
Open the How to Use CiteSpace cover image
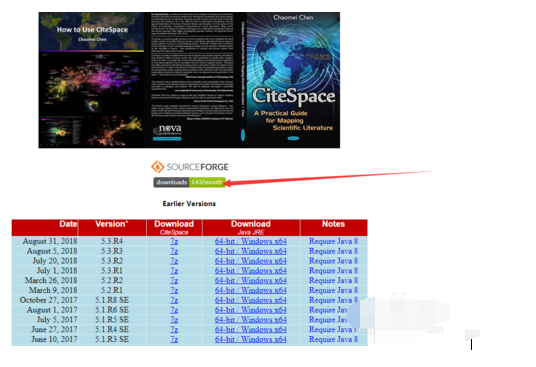click(91, 80)
